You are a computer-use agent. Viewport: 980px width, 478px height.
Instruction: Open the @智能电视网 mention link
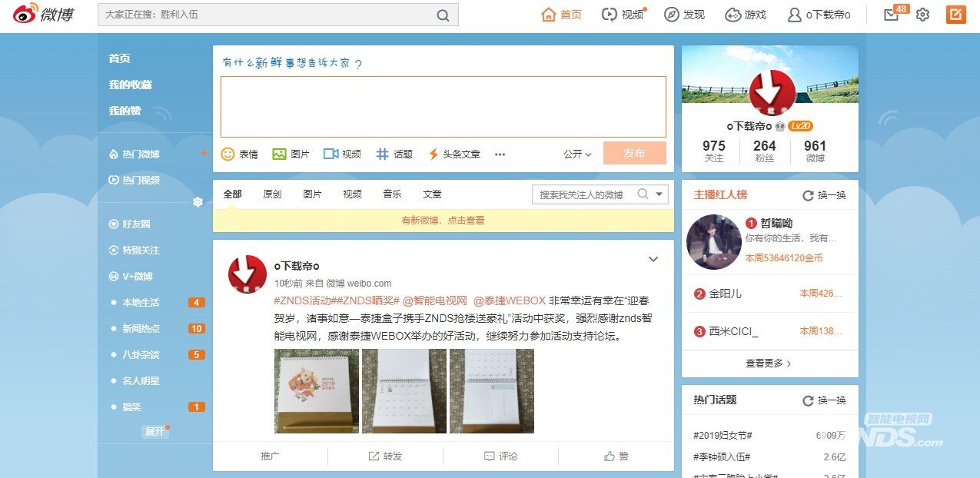(435, 300)
